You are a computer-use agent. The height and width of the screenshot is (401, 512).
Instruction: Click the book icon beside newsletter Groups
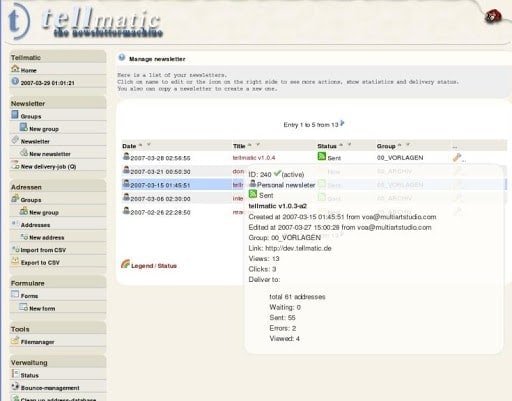point(15,115)
